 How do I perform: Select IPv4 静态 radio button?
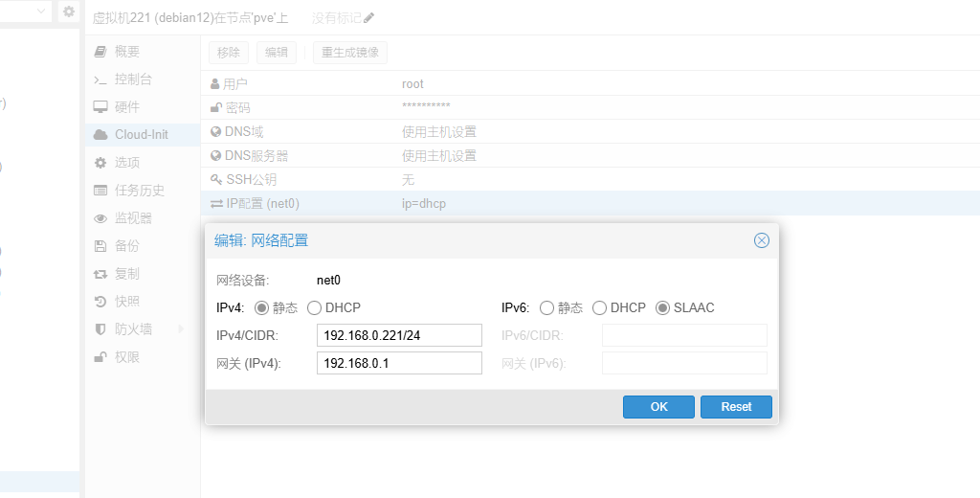[261, 307]
